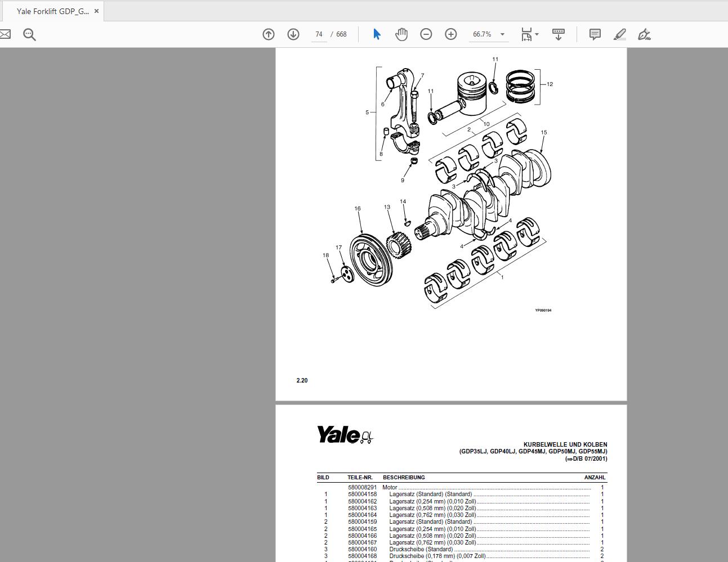This screenshot has width=728, height=562.
Task: Click the BESCHREIBUNG column header
Action: pos(404,478)
